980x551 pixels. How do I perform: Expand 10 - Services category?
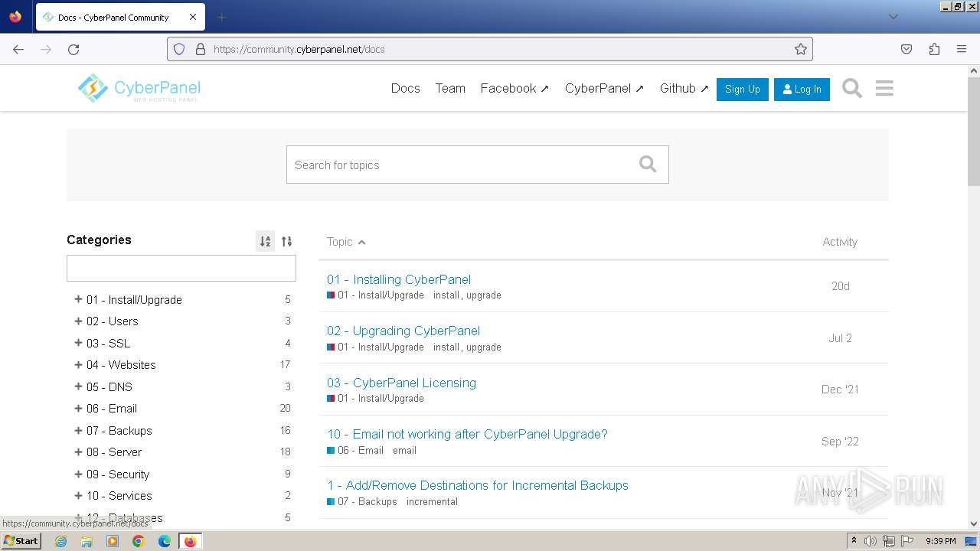point(78,495)
